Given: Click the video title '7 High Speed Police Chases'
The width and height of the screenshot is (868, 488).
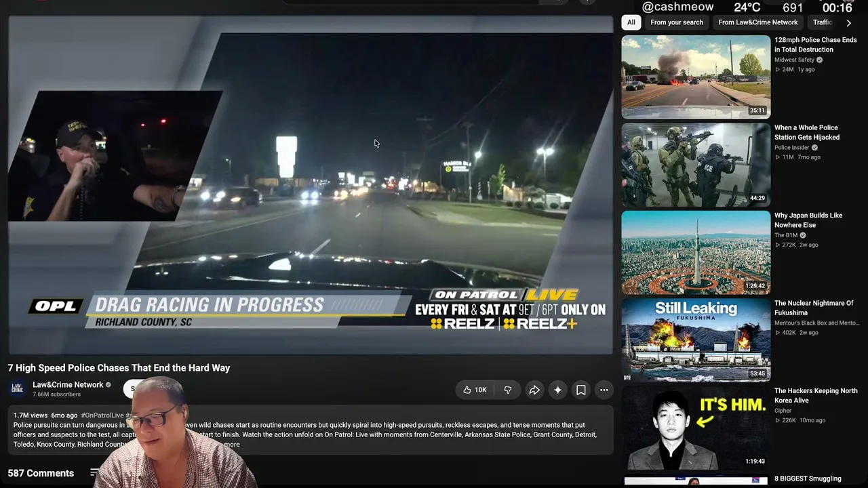Looking at the screenshot, I should (x=119, y=367).
